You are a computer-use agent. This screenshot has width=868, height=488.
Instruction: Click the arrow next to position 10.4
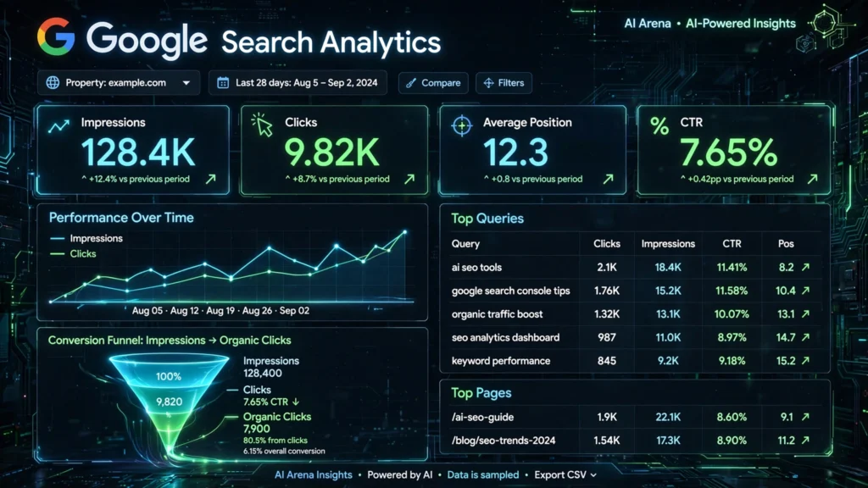(x=806, y=291)
